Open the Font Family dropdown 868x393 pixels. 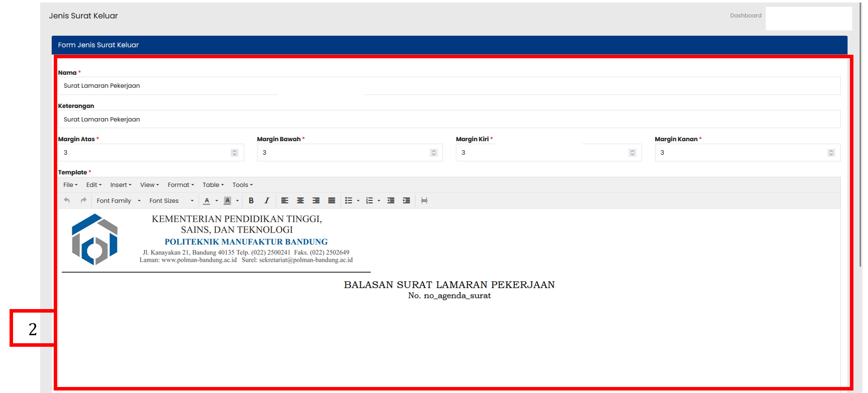pyautogui.click(x=118, y=201)
